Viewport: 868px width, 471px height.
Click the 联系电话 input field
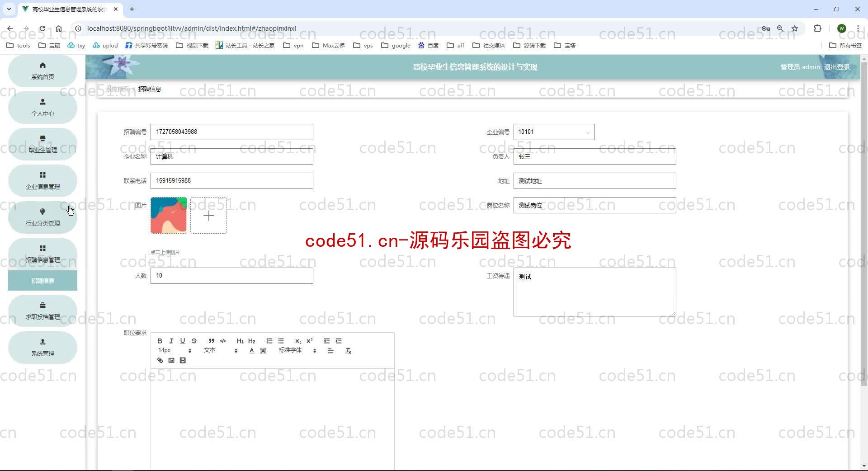point(231,181)
